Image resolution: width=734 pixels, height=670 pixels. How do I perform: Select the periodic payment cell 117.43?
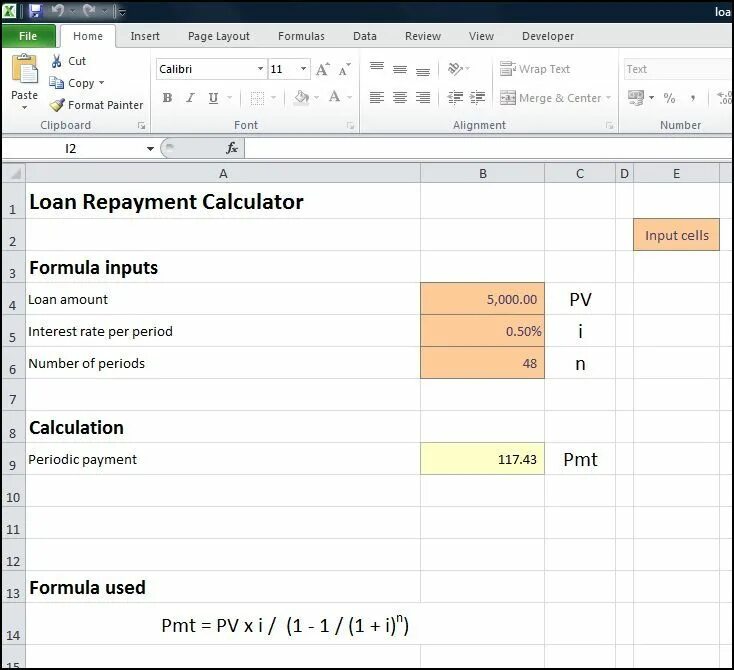[483, 459]
